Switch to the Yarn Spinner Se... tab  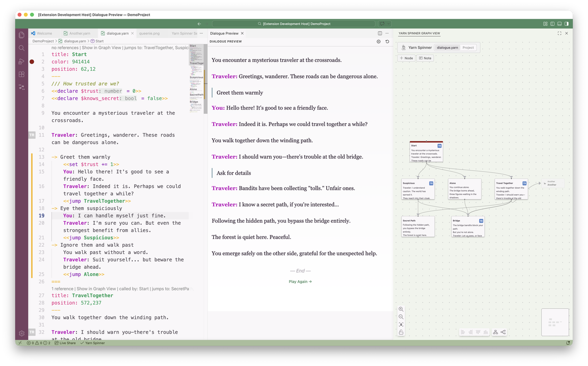(x=183, y=33)
